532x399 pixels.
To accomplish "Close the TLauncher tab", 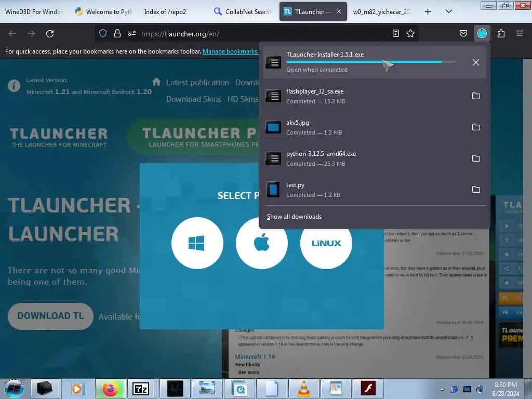I will pyautogui.click(x=339, y=11).
